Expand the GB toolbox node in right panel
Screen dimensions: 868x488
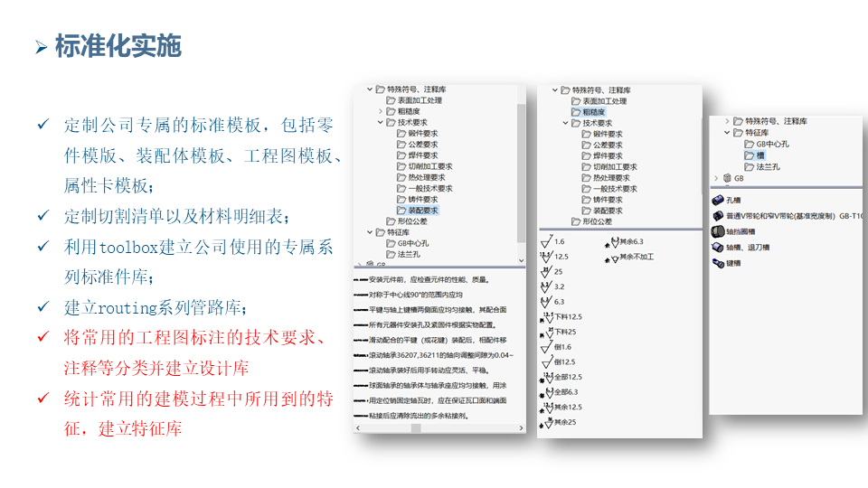pyautogui.click(x=714, y=179)
